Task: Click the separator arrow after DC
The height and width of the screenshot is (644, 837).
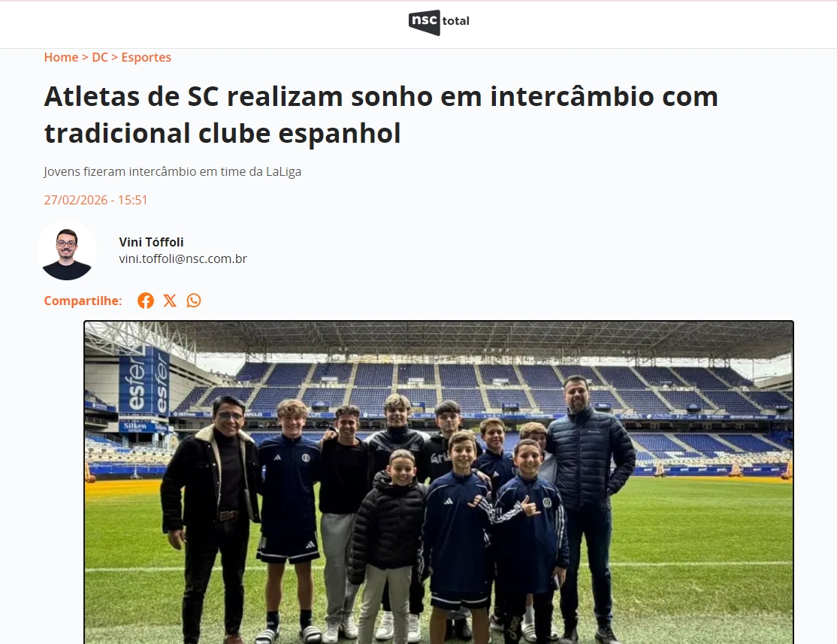Action: 114,57
